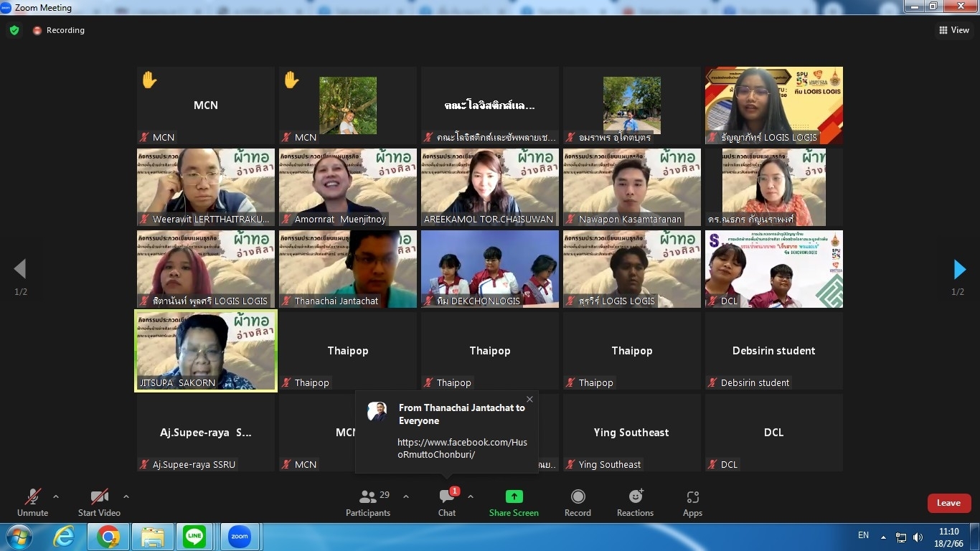
Task: Open the Participants panel
Action: [x=368, y=502]
